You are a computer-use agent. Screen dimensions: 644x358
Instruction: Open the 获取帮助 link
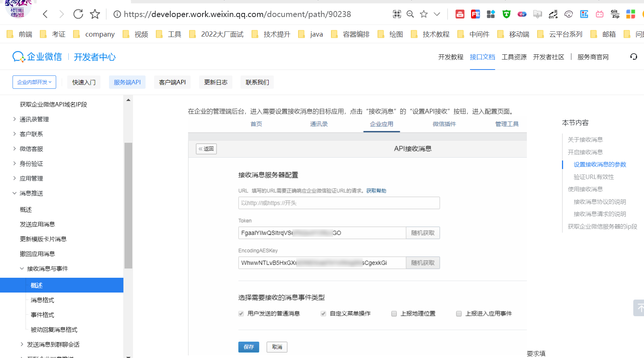376,191
